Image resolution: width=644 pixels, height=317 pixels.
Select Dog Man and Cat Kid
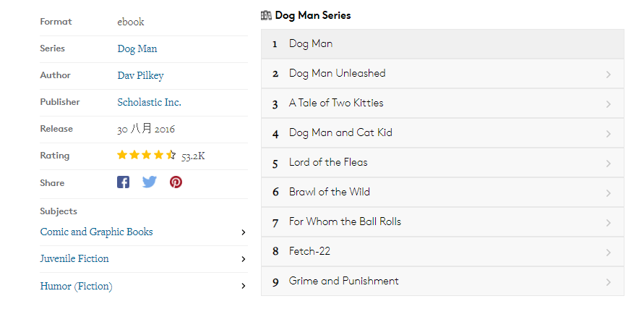340,133
